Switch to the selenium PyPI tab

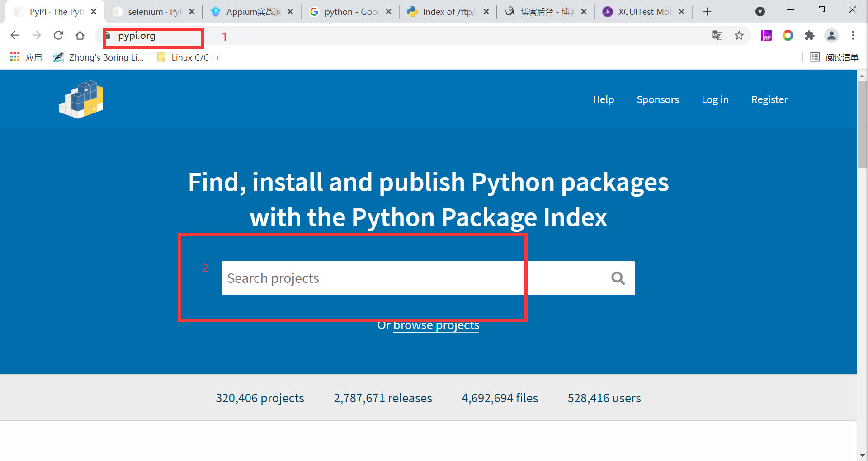coord(153,12)
